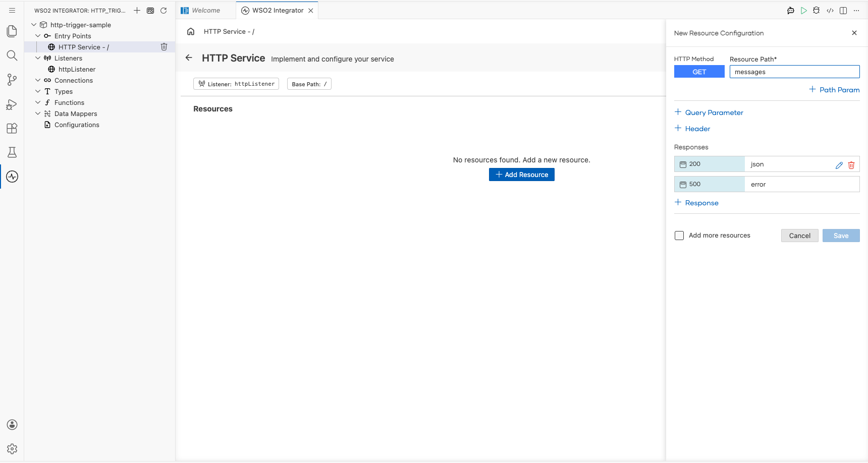Select the WSO2 Integrator tab
This screenshot has width=868, height=463.
[x=278, y=11]
